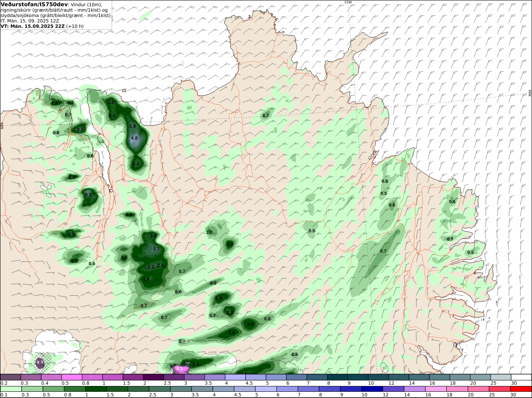This screenshot has height=398, width=532.
Task: Click the '(+10 h)' forecast offset text
Action: [75, 26]
